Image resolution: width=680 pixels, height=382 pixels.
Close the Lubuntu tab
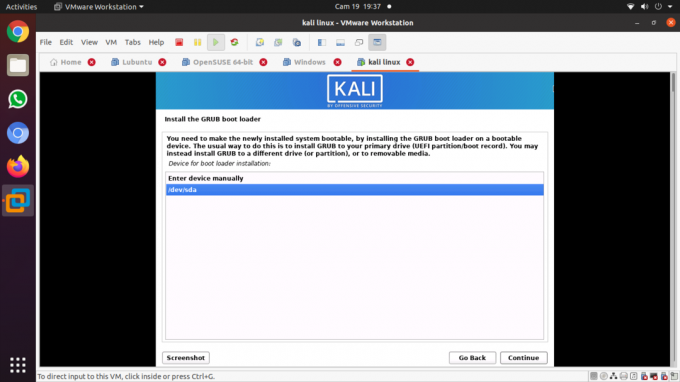tap(162, 62)
